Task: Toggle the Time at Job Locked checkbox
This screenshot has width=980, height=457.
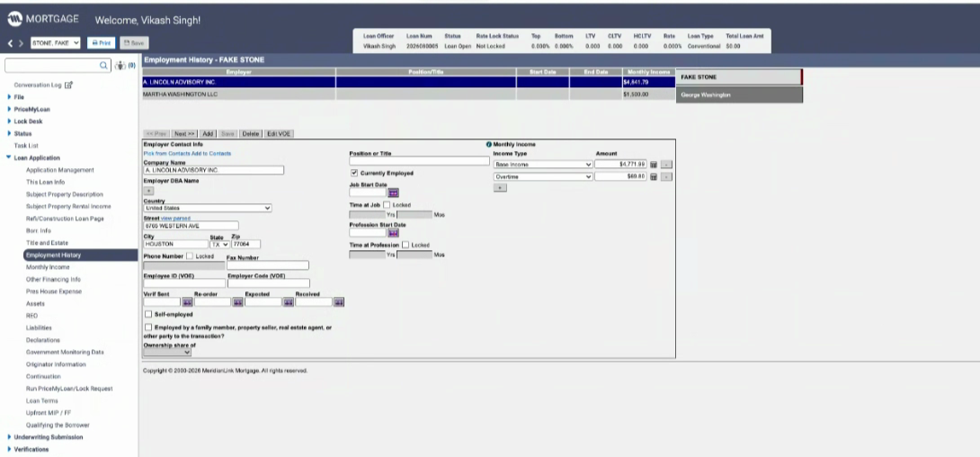Action: coord(387,205)
